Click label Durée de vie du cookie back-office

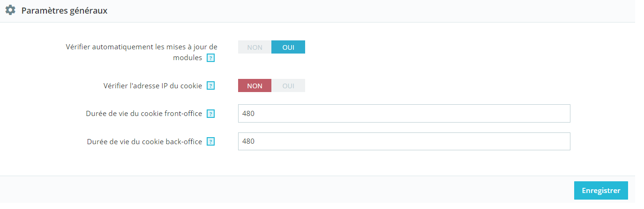point(145,141)
